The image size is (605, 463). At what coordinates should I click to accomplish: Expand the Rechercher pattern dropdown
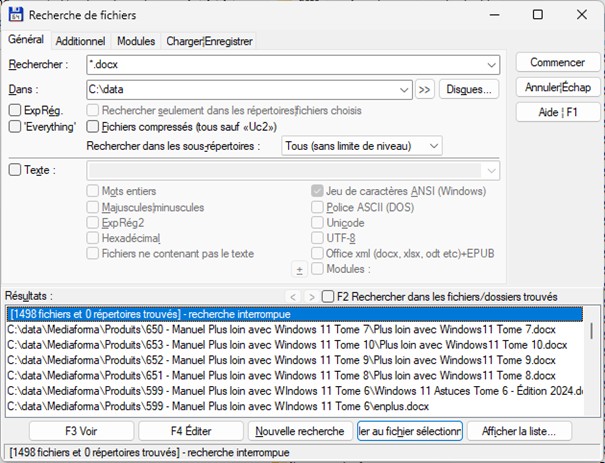(491, 65)
